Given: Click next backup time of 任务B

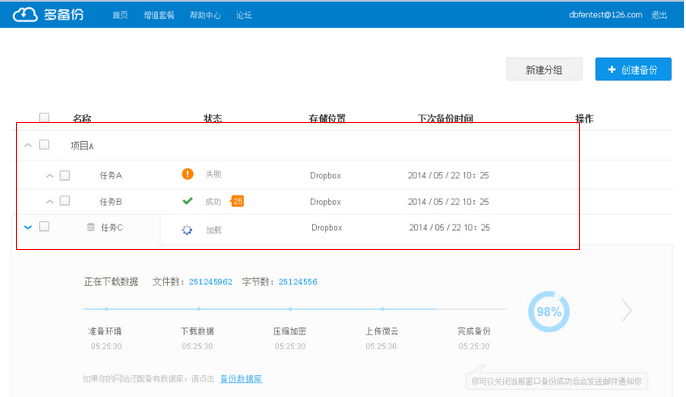Looking at the screenshot, I should (448, 202).
